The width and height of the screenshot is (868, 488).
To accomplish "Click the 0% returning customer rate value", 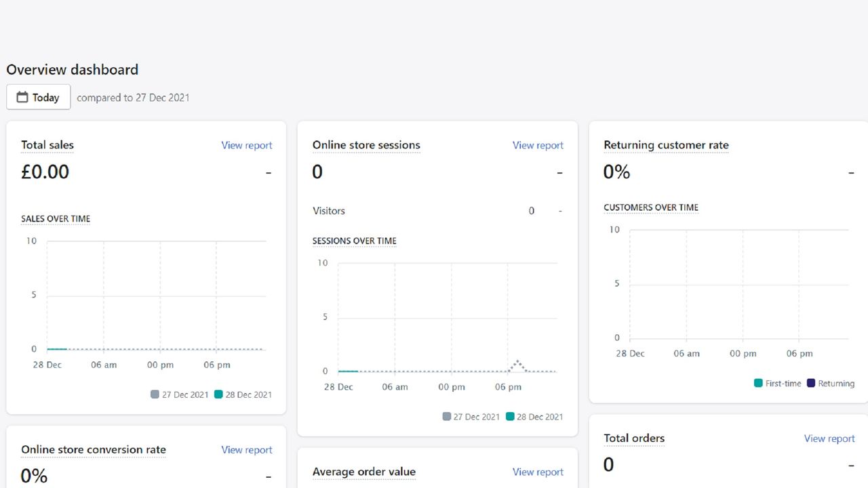I will point(617,172).
